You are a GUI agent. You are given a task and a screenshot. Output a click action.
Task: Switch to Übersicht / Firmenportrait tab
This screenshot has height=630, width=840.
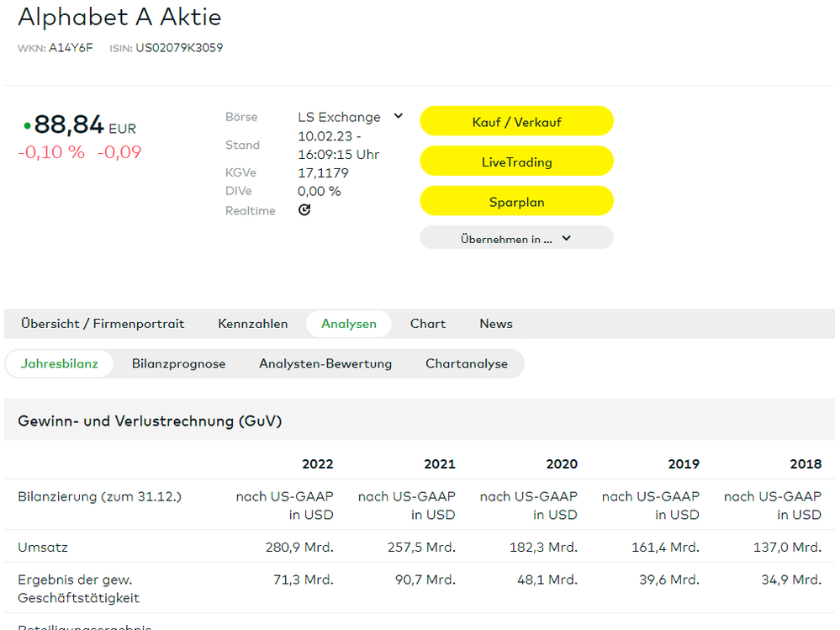point(103,324)
